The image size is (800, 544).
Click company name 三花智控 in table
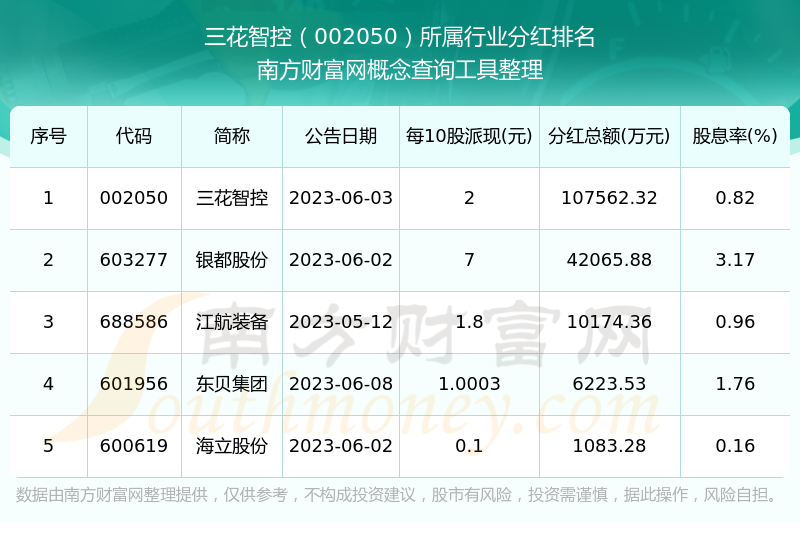232,198
